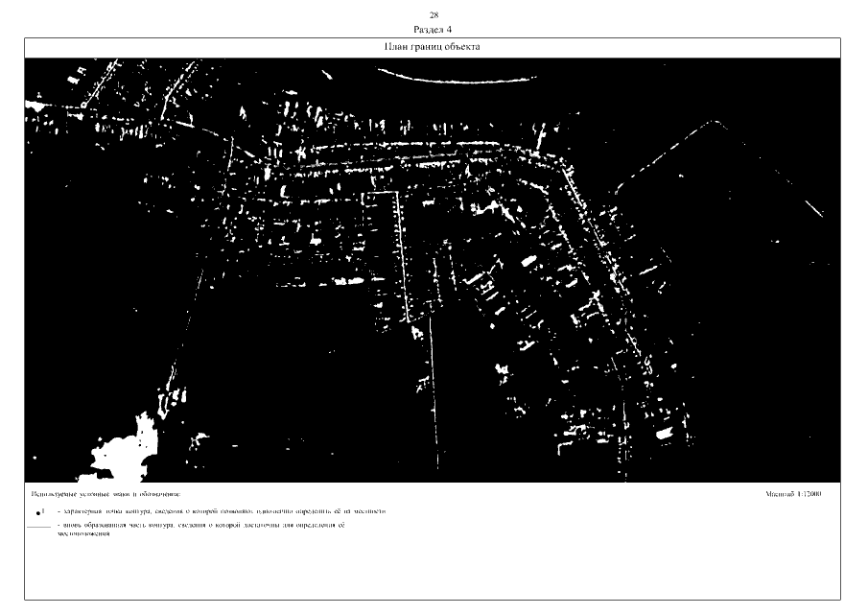The image size is (868, 614).
Task: Click the 'Используемые условные знаки' legend heading
Action: 100,494
